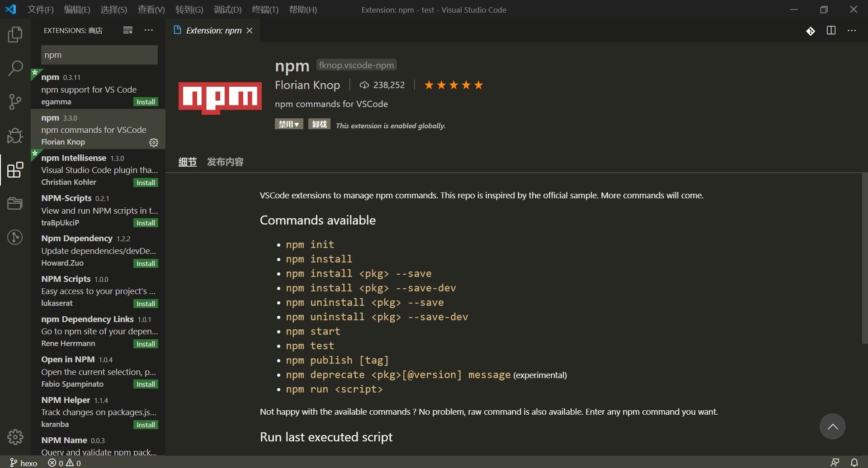
Task: Clear extensions search results icon
Action: [x=128, y=30]
